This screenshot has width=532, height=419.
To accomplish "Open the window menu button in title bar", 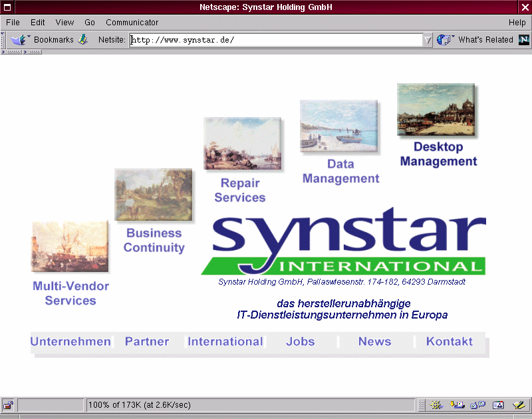I will pyautogui.click(x=7, y=7).
